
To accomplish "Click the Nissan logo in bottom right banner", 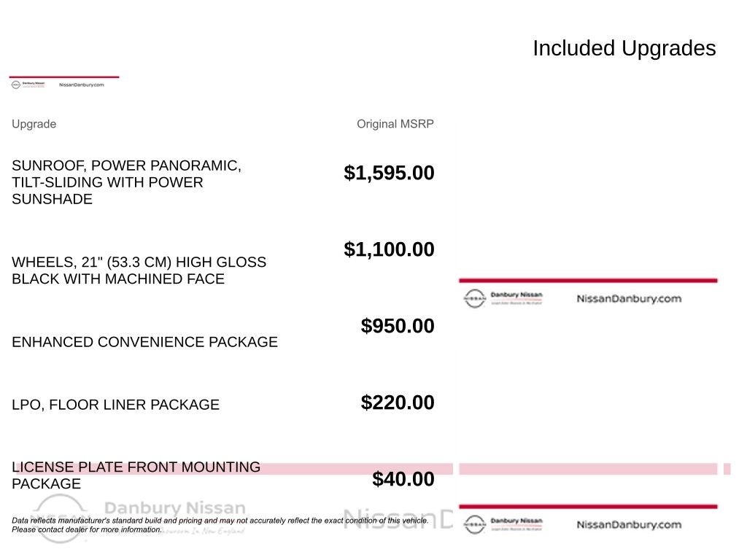I will (474, 524).
